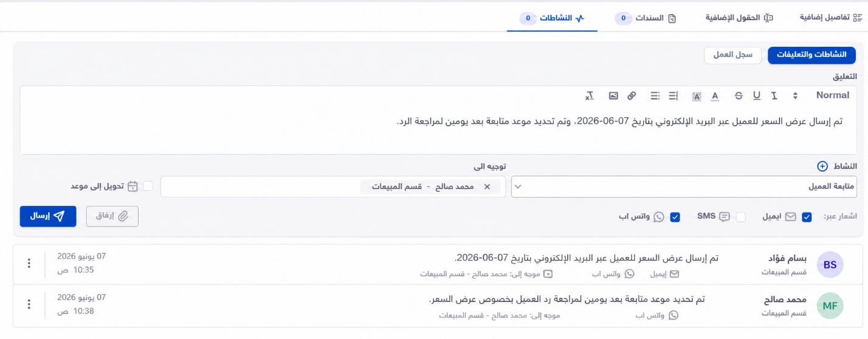Uncheck the واتس اب notification checkbox

tap(675, 217)
